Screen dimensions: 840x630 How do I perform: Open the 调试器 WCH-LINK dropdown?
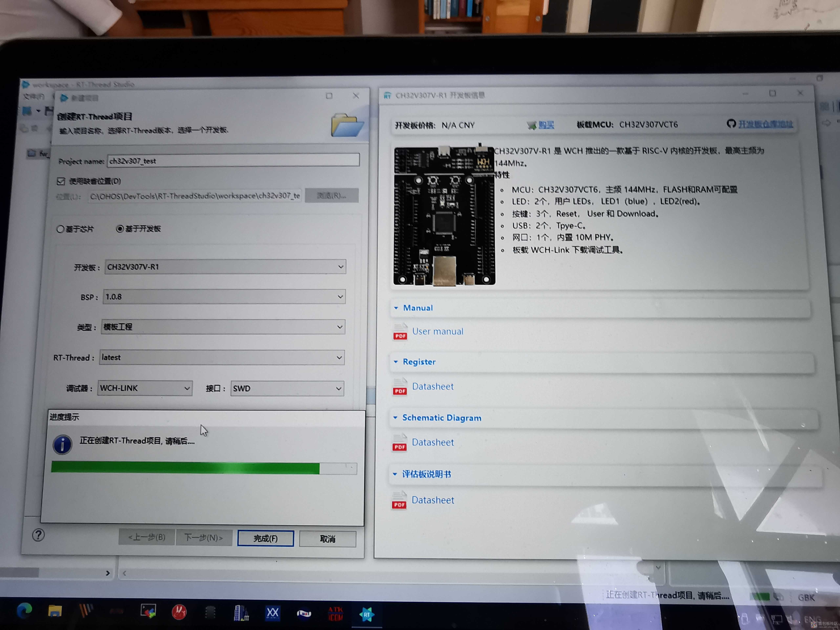[145, 388]
